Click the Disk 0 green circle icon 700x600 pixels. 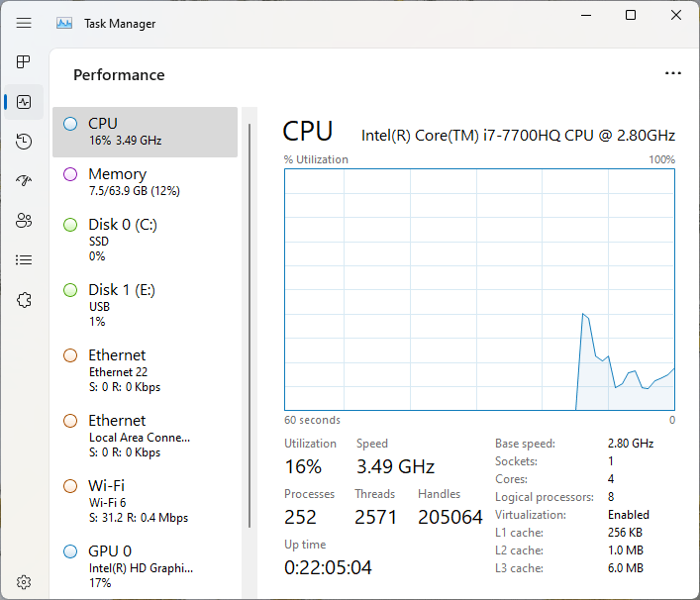click(70, 225)
